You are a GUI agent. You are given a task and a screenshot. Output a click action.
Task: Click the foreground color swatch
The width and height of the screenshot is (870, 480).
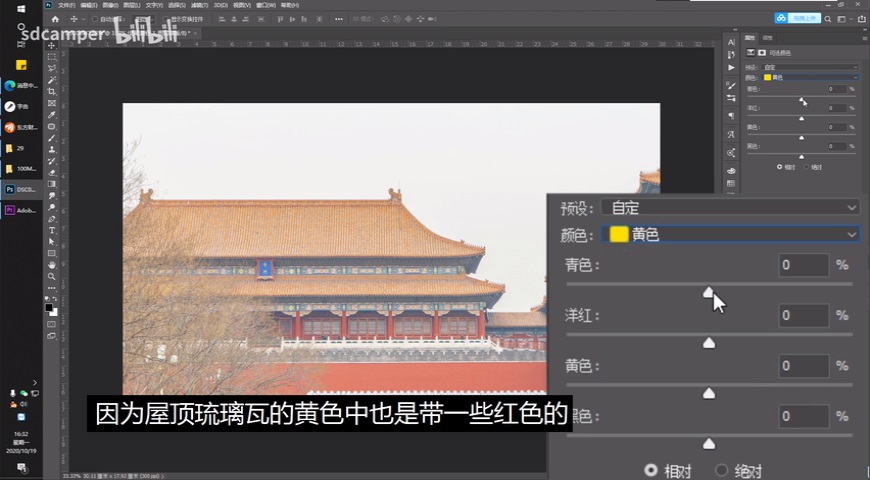[x=49, y=307]
